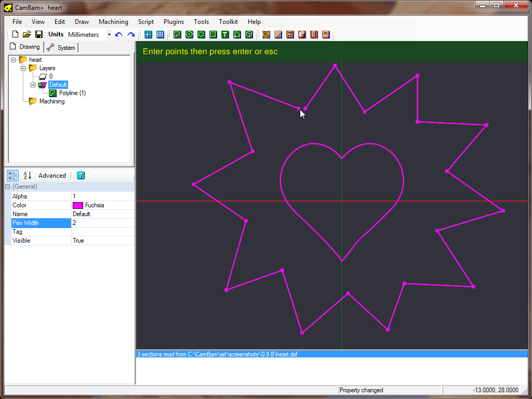The height and width of the screenshot is (399, 532).
Task: Click the Polyline draw tool icon
Action: pyautogui.click(x=177, y=35)
